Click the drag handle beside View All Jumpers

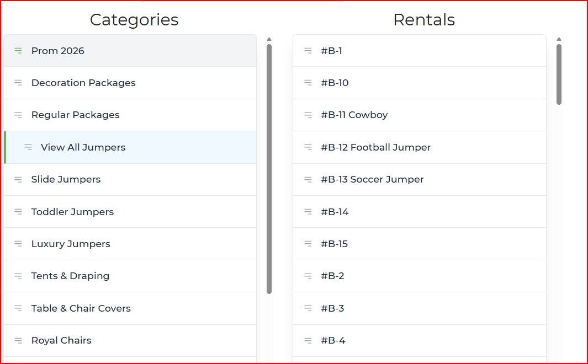coord(28,147)
